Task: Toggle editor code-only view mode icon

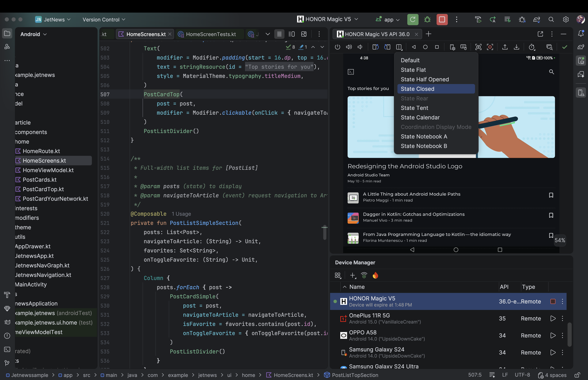Action: (x=279, y=34)
